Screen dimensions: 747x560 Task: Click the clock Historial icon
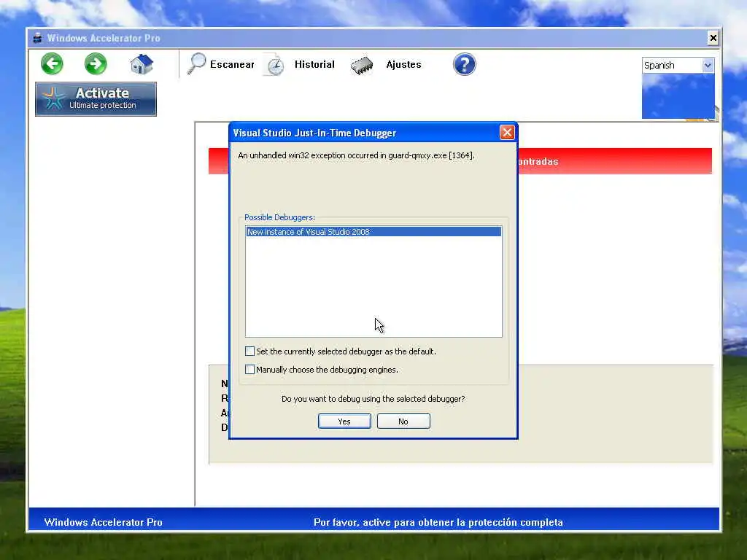(275, 65)
